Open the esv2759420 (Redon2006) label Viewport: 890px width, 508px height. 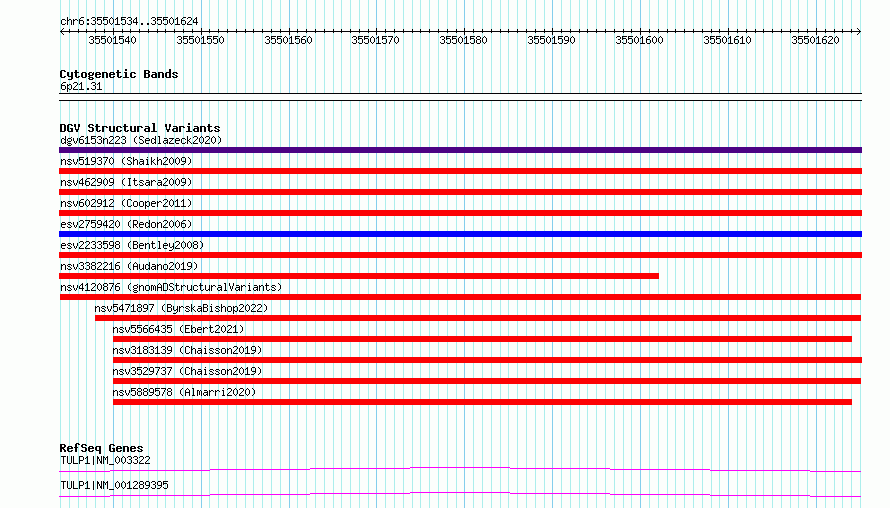pyautogui.click(x=126, y=224)
